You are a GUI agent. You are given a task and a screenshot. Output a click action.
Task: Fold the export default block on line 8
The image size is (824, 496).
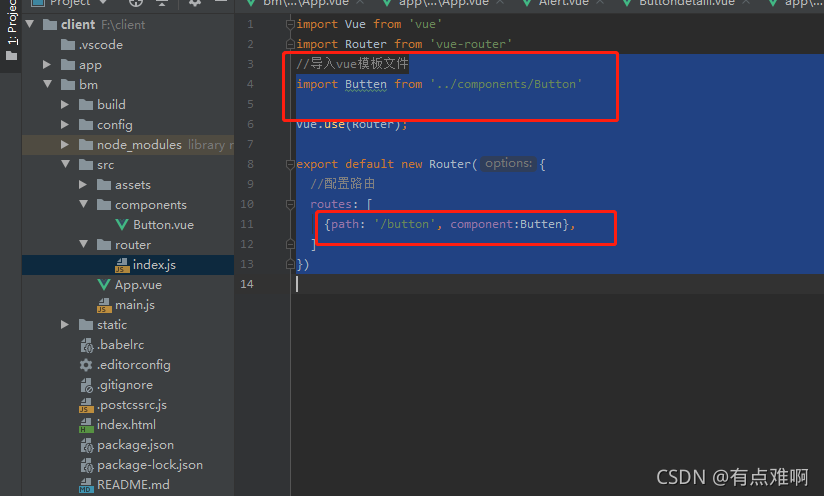click(x=290, y=164)
